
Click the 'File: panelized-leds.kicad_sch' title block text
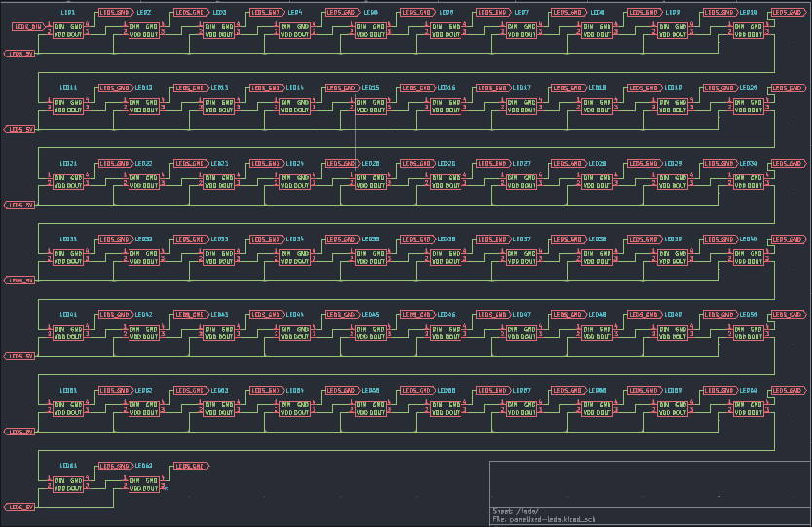click(x=543, y=519)
